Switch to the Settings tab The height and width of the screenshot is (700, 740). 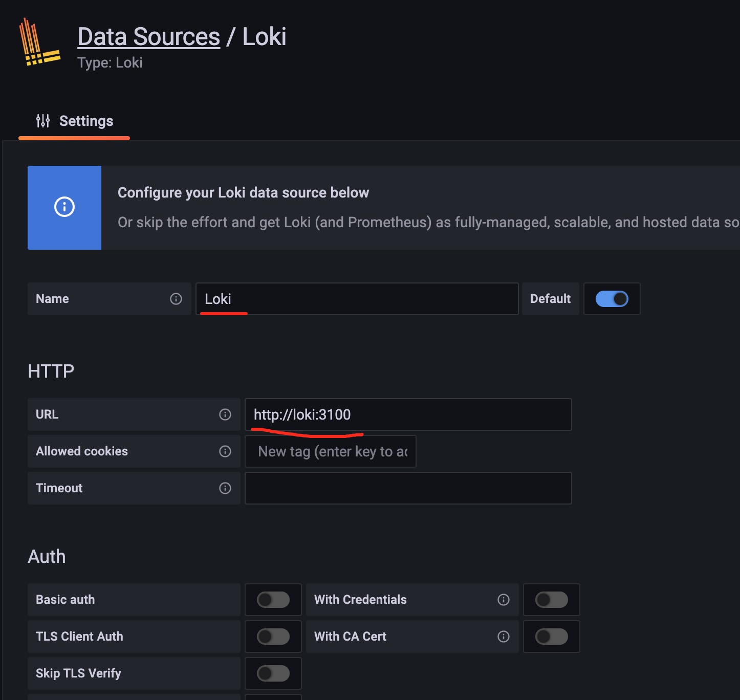86,121
